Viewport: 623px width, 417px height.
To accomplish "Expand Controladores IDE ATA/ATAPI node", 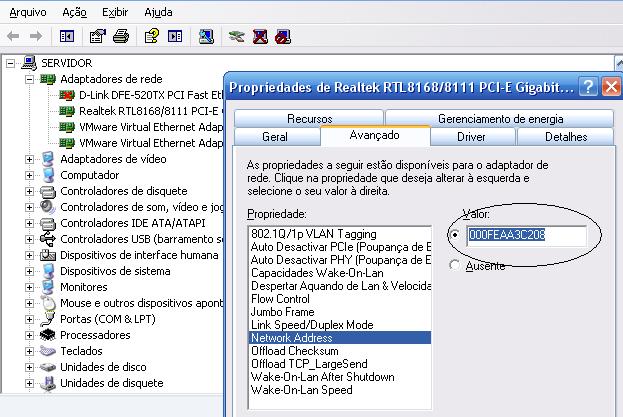I will tap(29, 223).
